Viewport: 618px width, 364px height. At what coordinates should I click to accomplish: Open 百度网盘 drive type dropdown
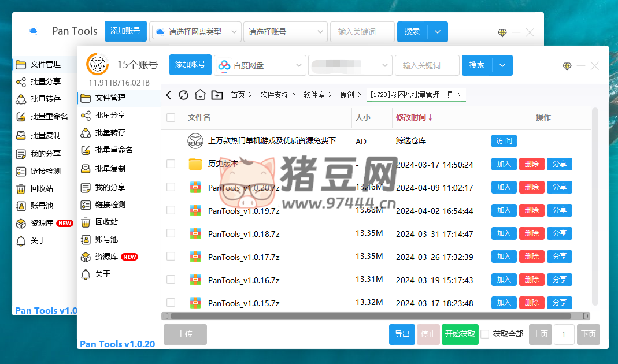pos(260,65)
